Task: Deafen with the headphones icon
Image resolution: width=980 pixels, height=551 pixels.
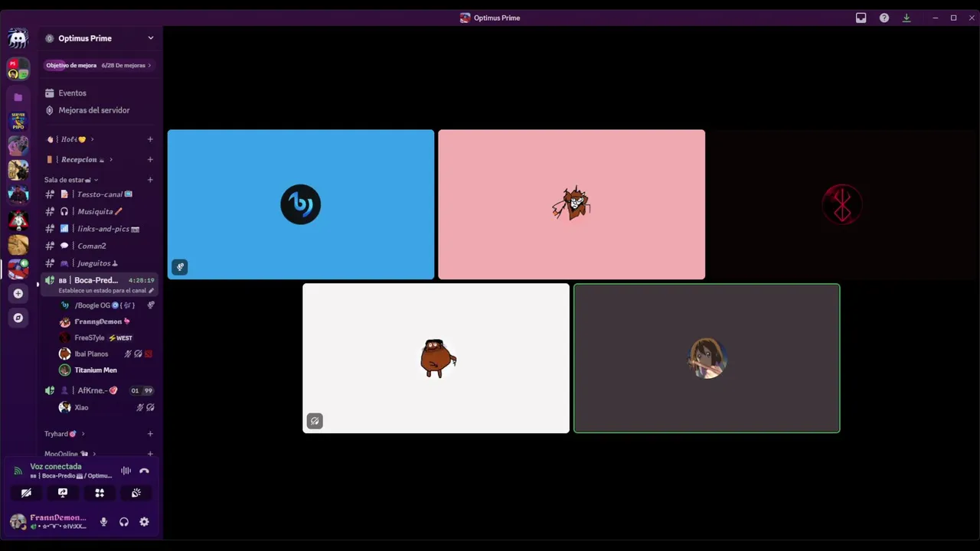Action: [124, 522]
